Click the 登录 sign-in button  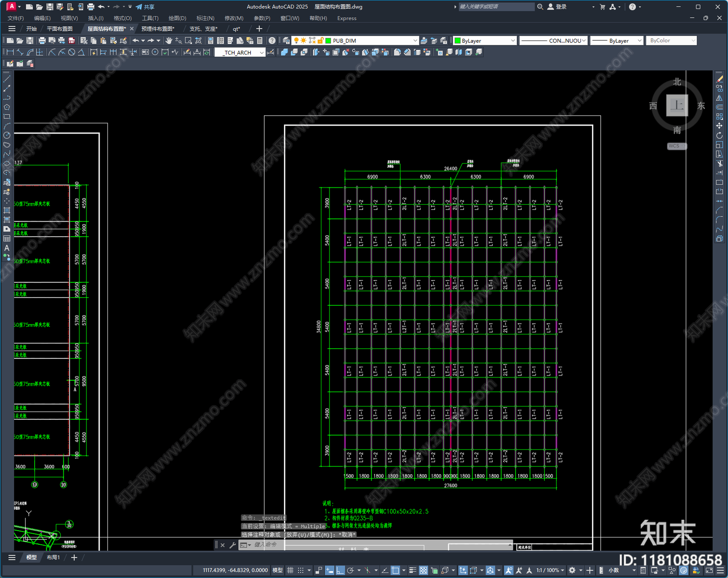pos(557,7)
